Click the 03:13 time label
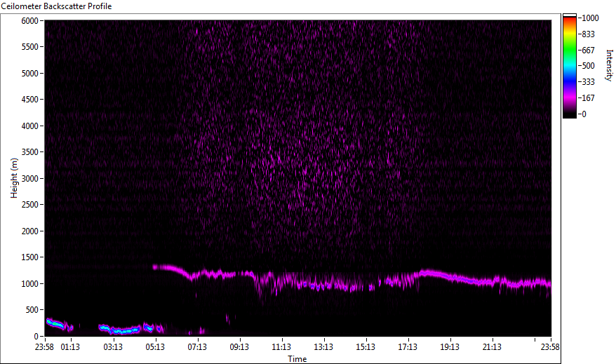The height and width of the screenshot is (364, 616). (113, 346)
